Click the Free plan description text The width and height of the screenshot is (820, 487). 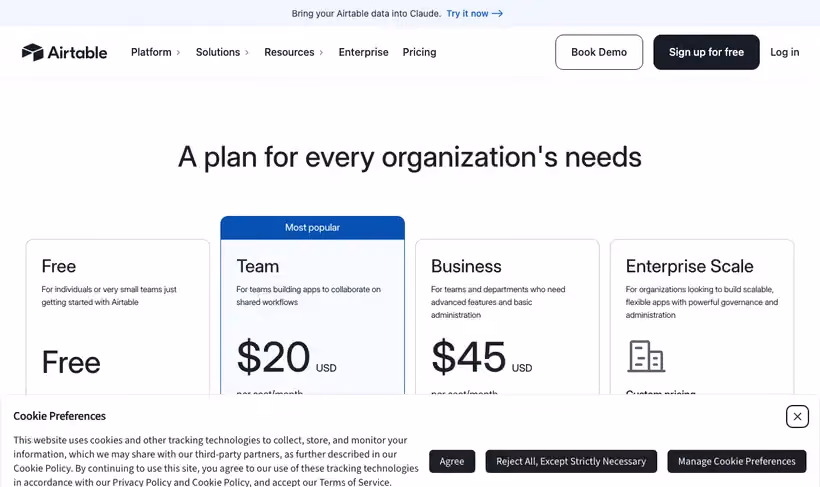pyautogui.click(x=109, y=296)
